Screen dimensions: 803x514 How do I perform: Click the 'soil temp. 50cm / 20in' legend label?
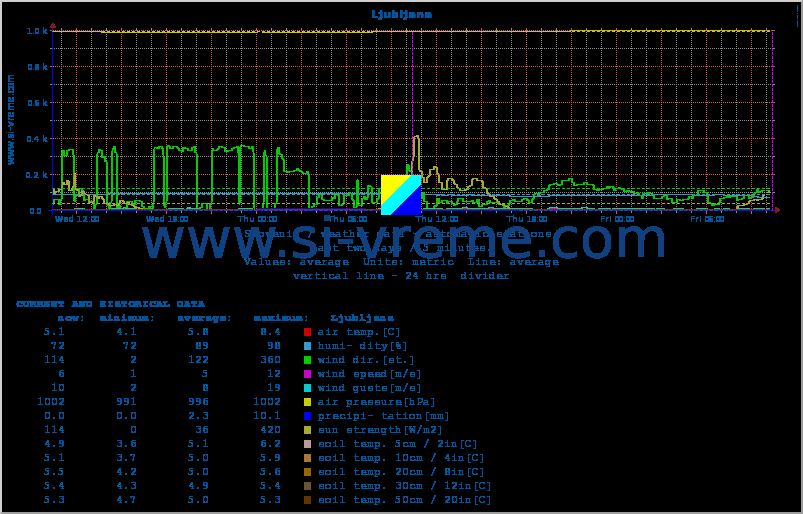[x=404, y=500]
